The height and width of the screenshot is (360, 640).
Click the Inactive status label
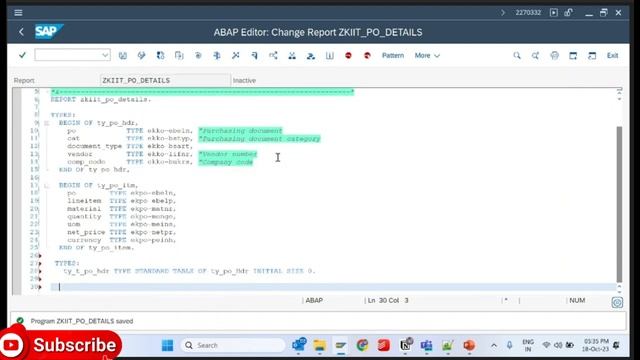click(244, 80)
